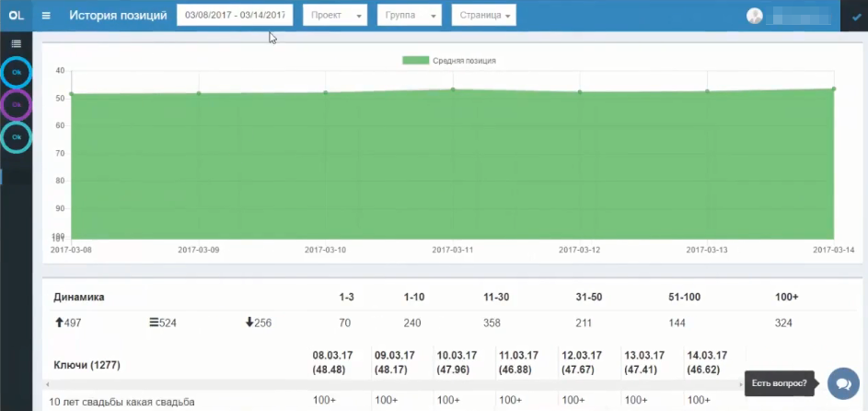Click the Ключи (1277) column header
The width and height of the screenshot is (868, 411).
pyautogui.click(x=87, y=365)
